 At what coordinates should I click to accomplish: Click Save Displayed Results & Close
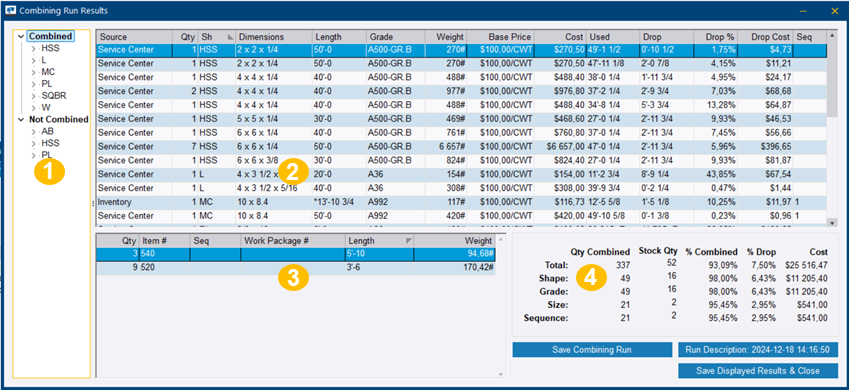click(758, 371)
